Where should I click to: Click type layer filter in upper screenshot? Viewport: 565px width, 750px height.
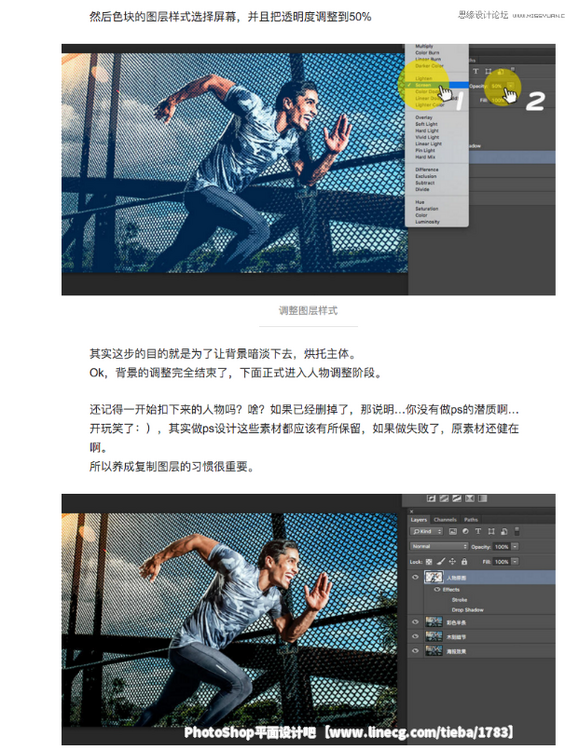tap(476, 71)
